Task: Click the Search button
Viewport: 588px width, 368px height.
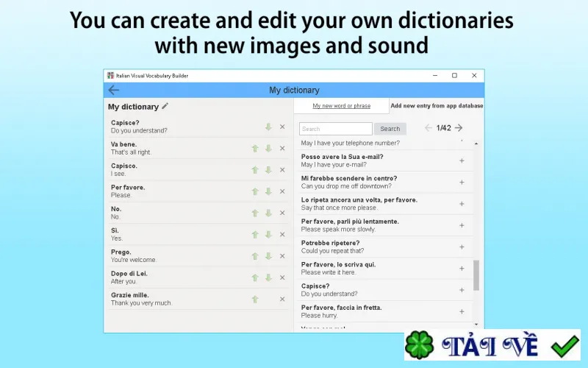Action: pyautogui.click(x=390, y=129)
